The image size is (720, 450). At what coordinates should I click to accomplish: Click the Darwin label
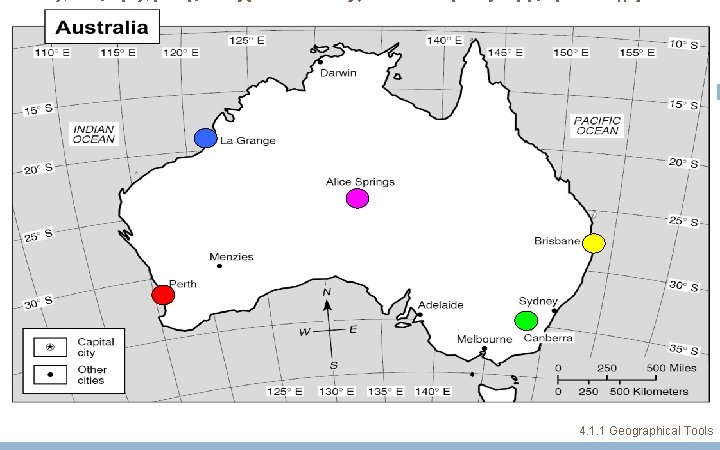pyautogui.click(x=338, y=73)
